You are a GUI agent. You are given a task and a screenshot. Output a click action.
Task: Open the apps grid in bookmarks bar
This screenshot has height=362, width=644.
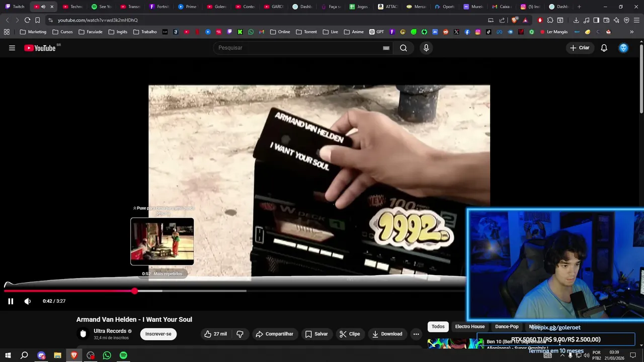[7, 32]
